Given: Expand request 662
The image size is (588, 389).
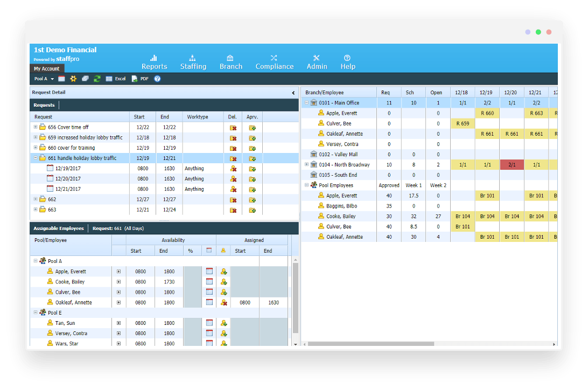Looking at the screenshot, I should tap(36, 199).
